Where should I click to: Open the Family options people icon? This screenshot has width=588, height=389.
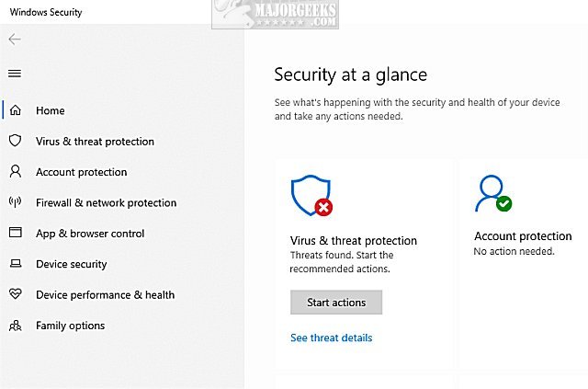[16, 326]
